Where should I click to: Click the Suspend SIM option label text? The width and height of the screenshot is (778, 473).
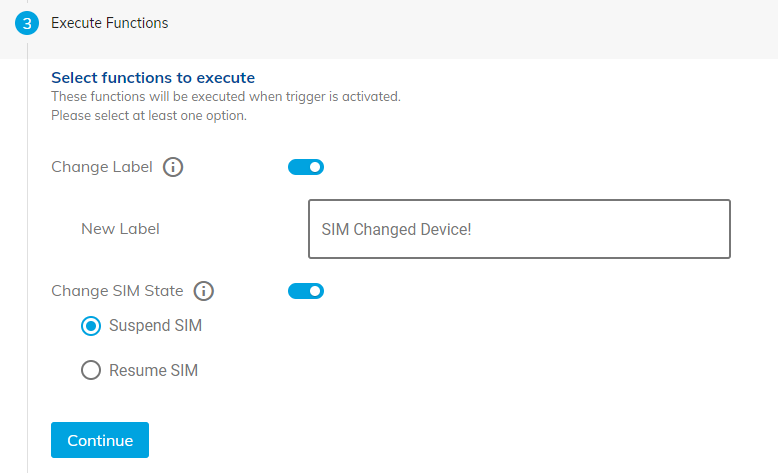point(156,326)
